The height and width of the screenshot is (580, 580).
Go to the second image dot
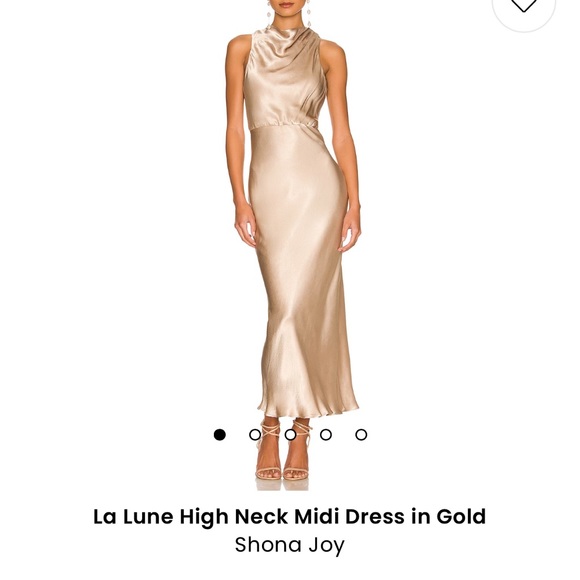pyautogui.click(x=255, y=435)
